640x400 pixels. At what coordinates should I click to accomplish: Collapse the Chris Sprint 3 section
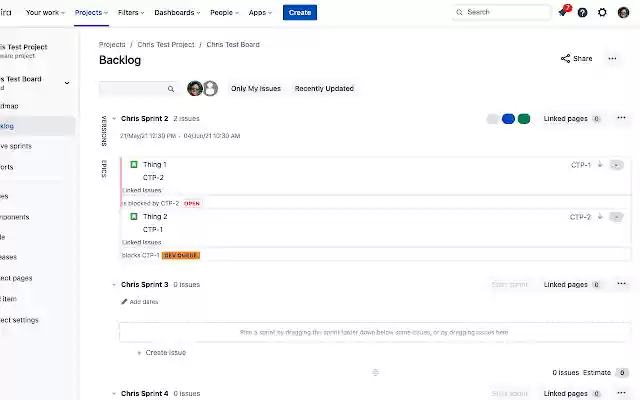pyautogui.click(x=114, y=284)
